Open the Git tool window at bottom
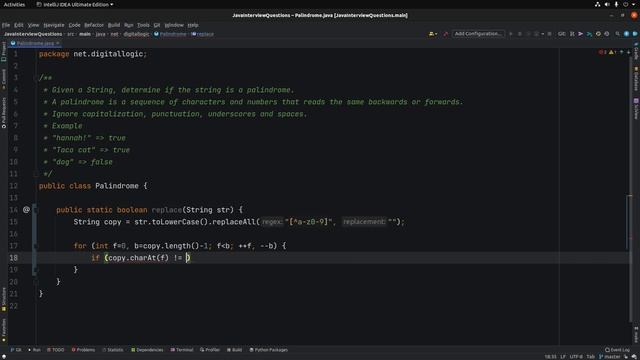The image size is (640, 360). click(x=16, y=350)
